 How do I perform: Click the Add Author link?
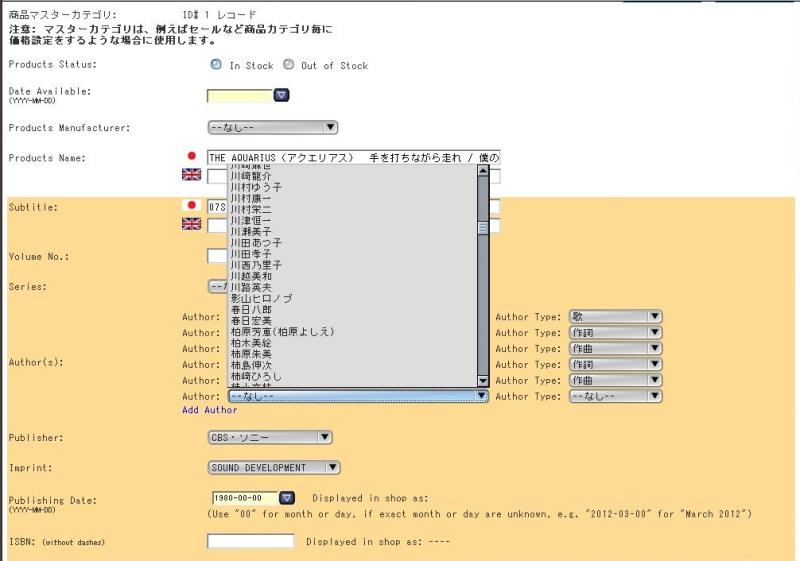pos(210,410)
